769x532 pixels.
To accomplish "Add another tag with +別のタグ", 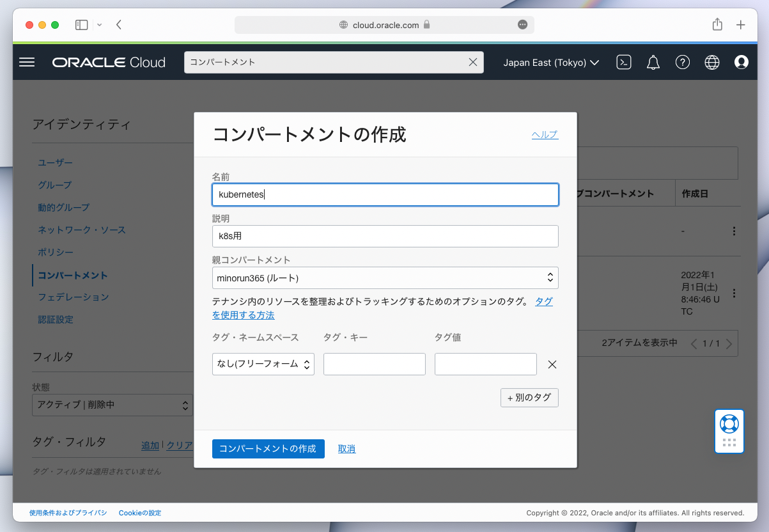I will click(529, 397).
